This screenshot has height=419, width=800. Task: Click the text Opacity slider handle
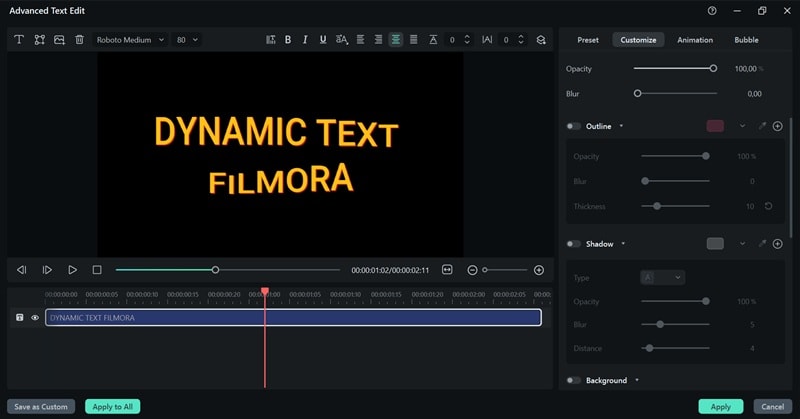(x=713, y=68)
